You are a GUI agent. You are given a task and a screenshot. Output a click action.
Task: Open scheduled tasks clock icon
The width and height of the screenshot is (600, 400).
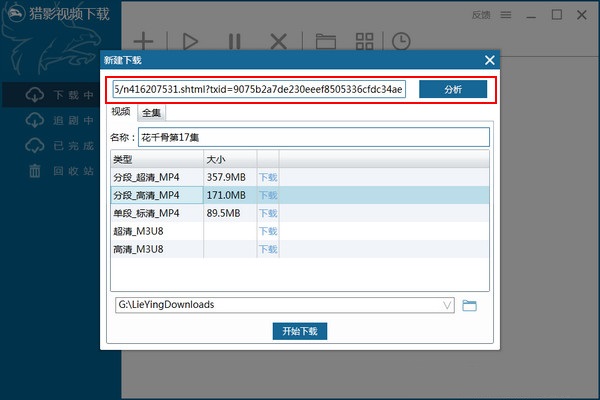click(401, 41)
